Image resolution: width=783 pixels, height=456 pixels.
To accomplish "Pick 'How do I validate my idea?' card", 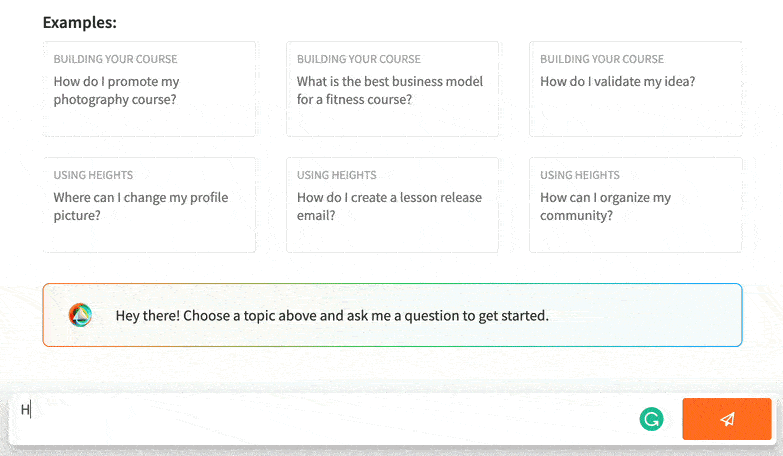I will tap(636, 89).
